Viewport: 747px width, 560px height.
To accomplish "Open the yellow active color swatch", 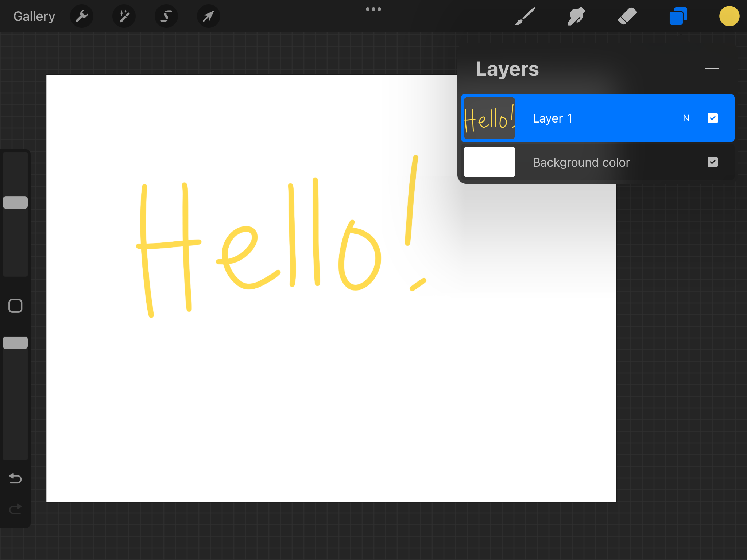I will 729,16.
